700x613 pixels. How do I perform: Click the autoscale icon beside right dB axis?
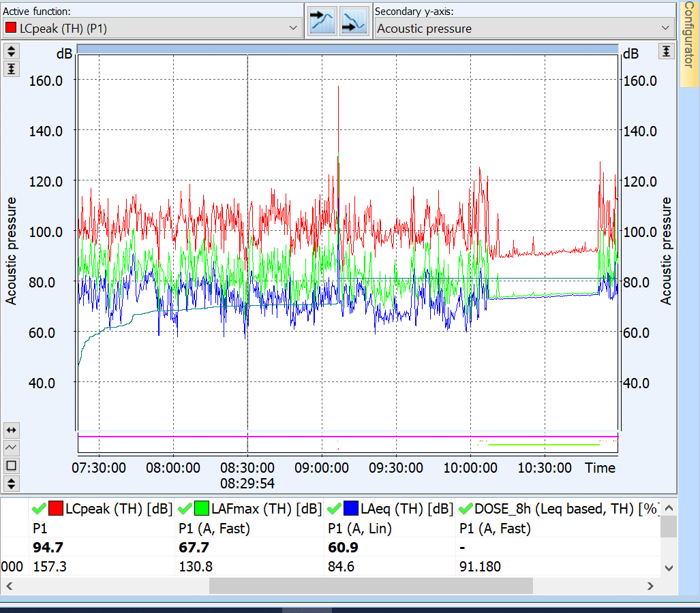click(667, 51)
